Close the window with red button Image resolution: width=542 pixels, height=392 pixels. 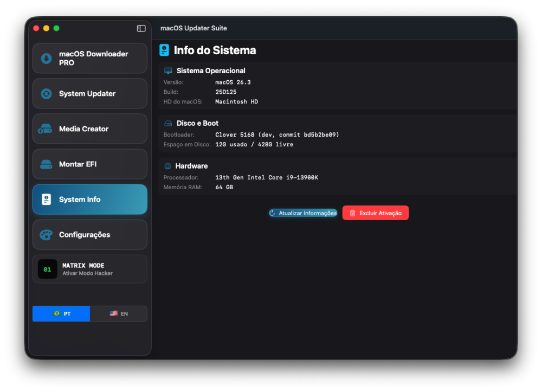36,28
